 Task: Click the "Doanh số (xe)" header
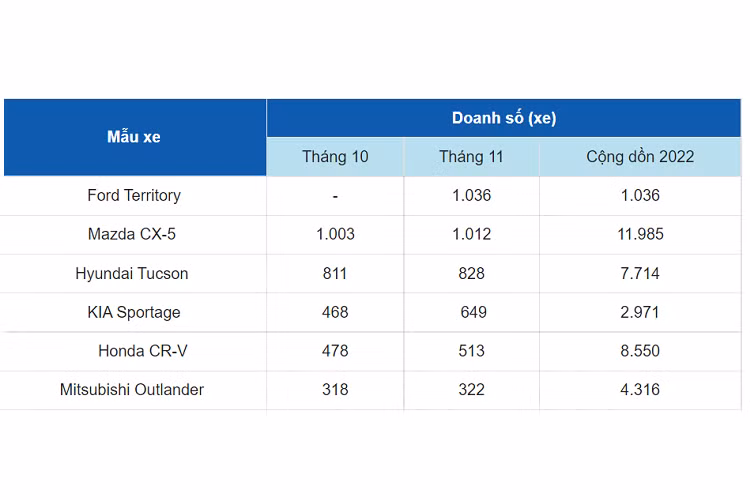tap(504, 118)
